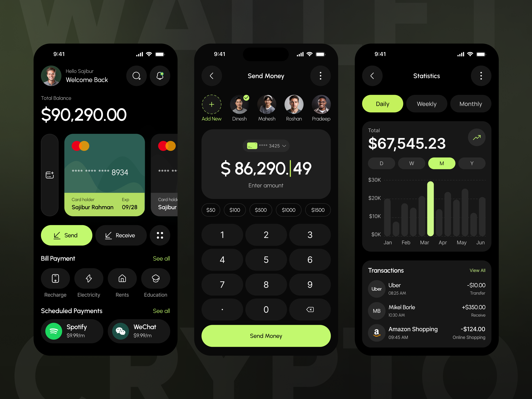Select the Monthly M tab on chart

(442, 163)
